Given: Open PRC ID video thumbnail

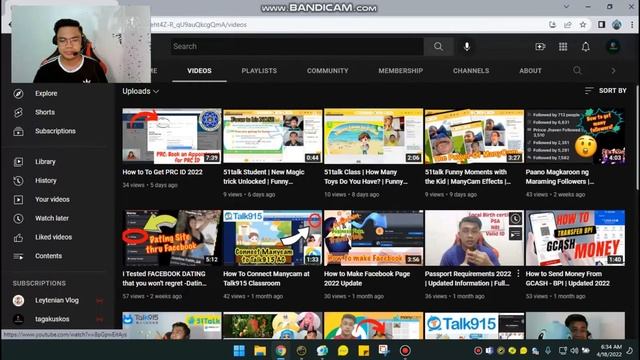Looking at the screenshot, I should 172,136.
